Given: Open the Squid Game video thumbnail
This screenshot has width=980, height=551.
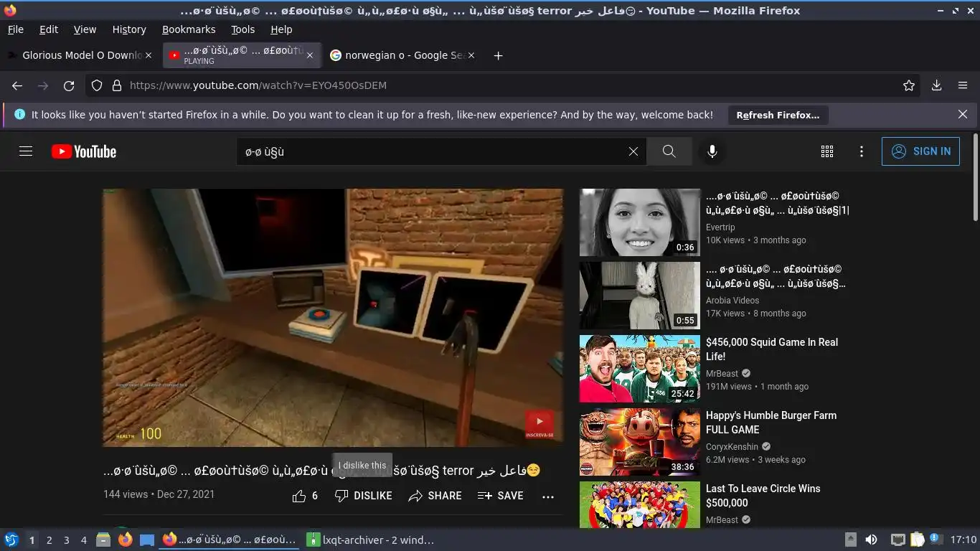Looking at the screenshot, I should pyautogui.click(x=640, y=369).
